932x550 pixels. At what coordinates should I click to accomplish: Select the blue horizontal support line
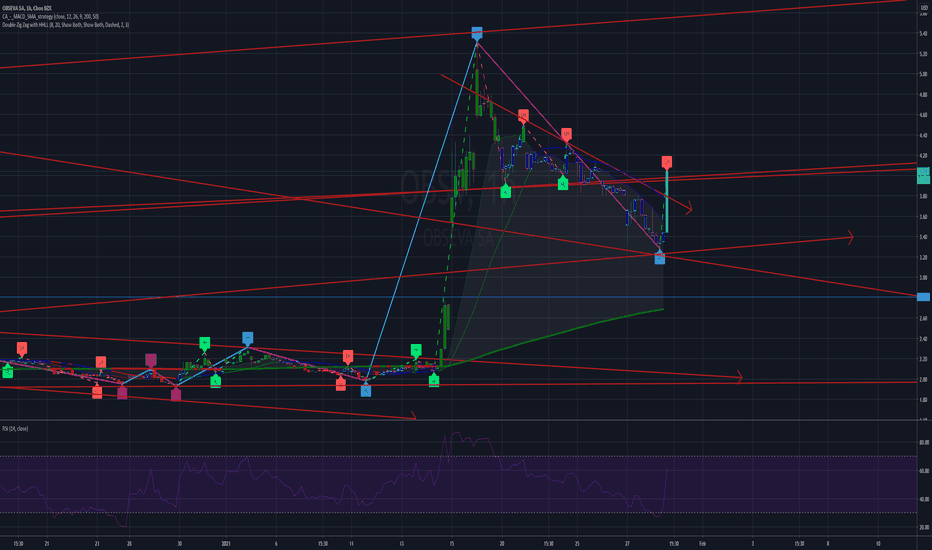(458, 297)
